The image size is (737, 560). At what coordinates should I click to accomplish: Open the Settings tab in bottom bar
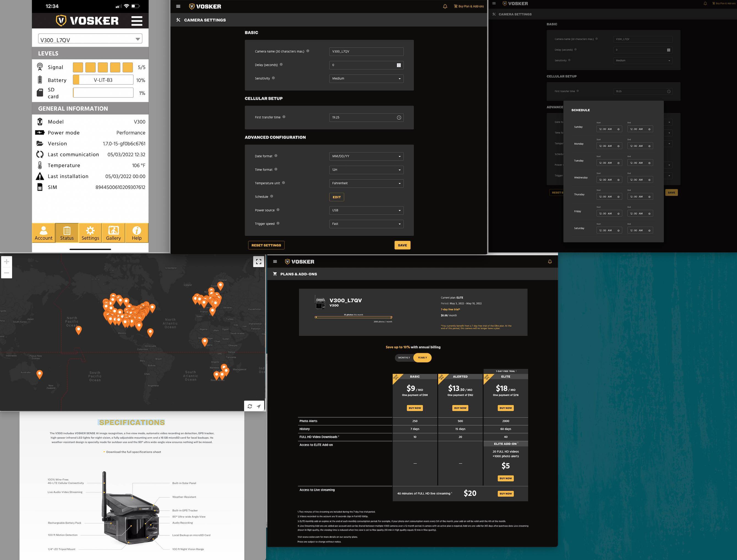pos(90,233)
